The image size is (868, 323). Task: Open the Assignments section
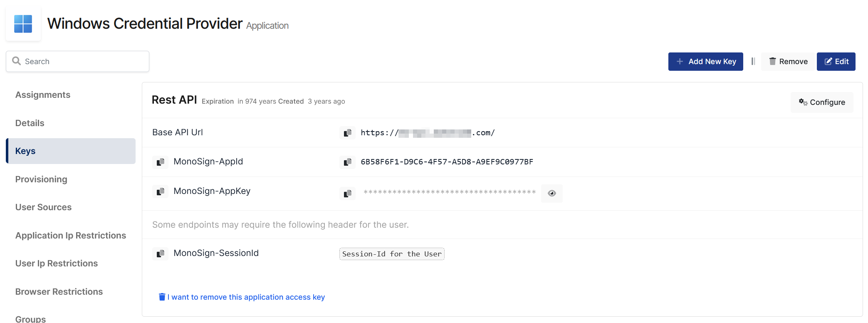[43, 95]
